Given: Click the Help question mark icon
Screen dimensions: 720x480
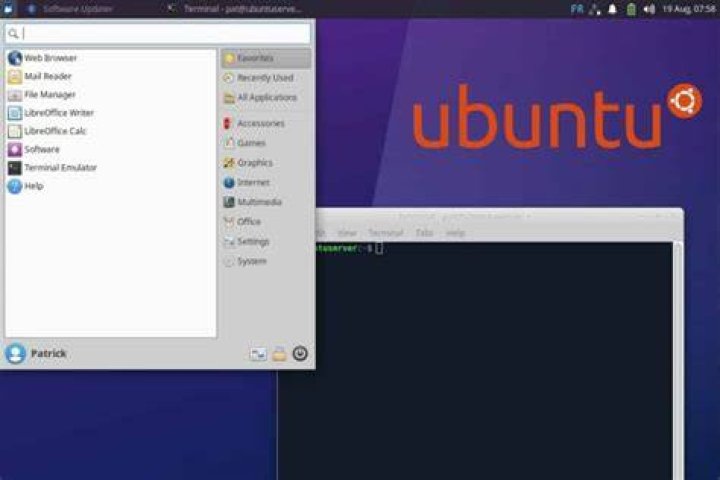Looking at the screenshot, I should click(x=15, y=186).
